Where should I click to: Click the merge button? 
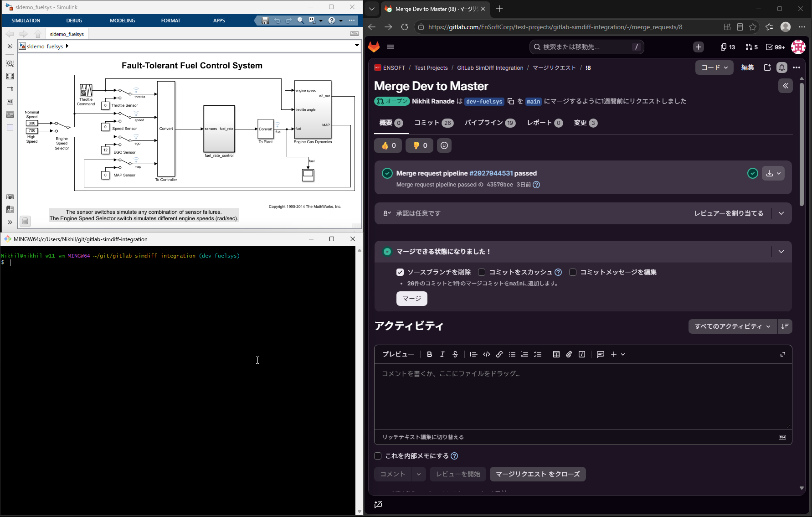(412, 299)
